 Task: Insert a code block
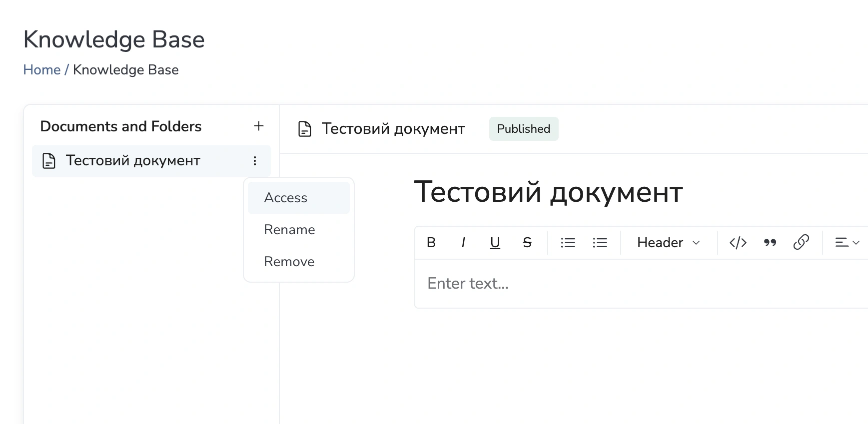point(738,243)
